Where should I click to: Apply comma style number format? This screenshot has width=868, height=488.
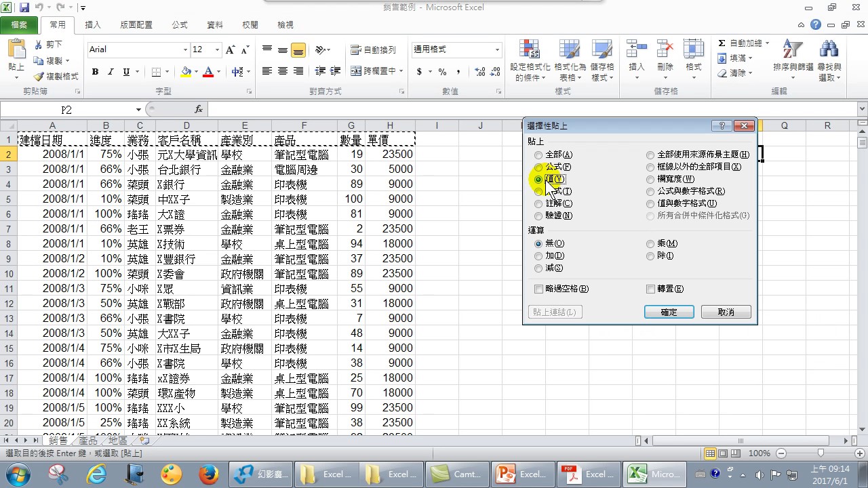coord(458,72)
